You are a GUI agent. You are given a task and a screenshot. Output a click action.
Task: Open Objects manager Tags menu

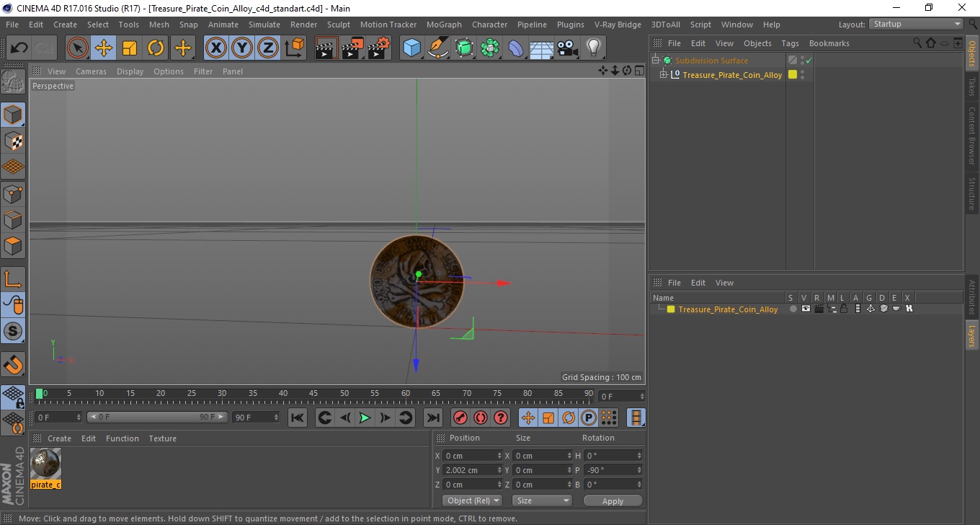click(790, 43)
